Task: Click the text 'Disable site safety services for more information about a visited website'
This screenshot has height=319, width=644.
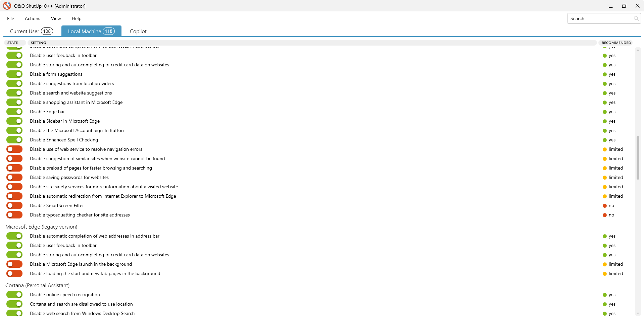Action: 104,187
